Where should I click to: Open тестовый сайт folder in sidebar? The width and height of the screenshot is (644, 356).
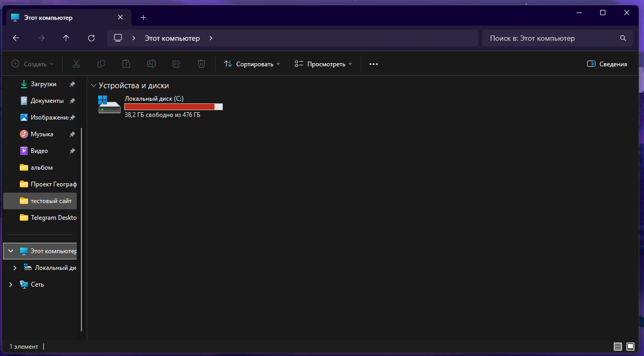pos(40,201)
